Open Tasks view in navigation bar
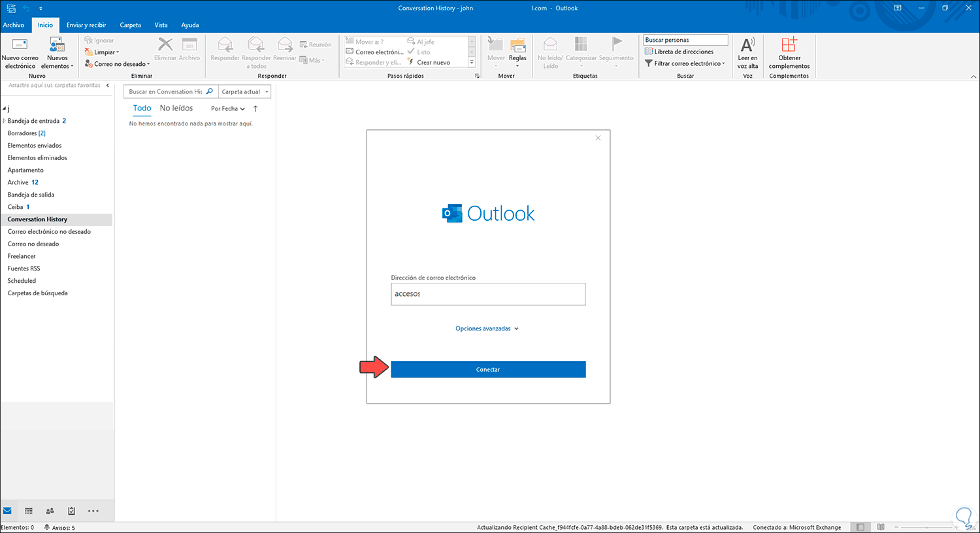Screen dimensions: 980x533 coord(72,511)
